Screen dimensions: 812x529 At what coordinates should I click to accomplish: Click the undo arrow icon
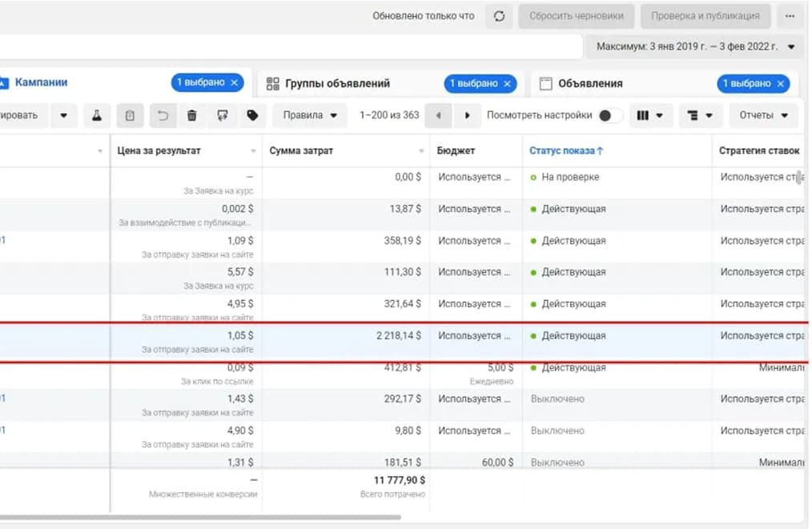tap(163, 115)
